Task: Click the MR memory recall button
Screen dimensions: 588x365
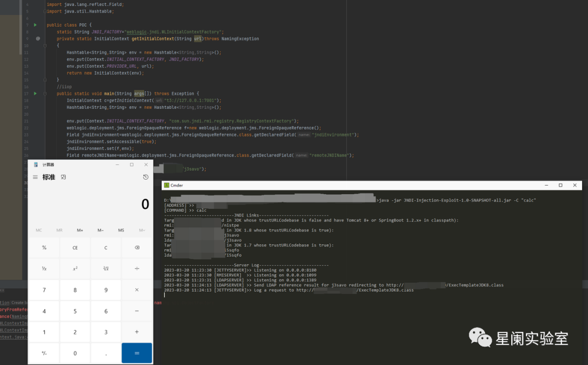Action: (59, 230)
